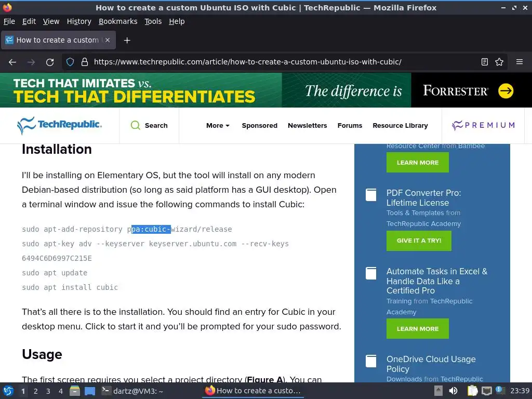Open the History menu
532x399 pixels.
coord(79,21)
